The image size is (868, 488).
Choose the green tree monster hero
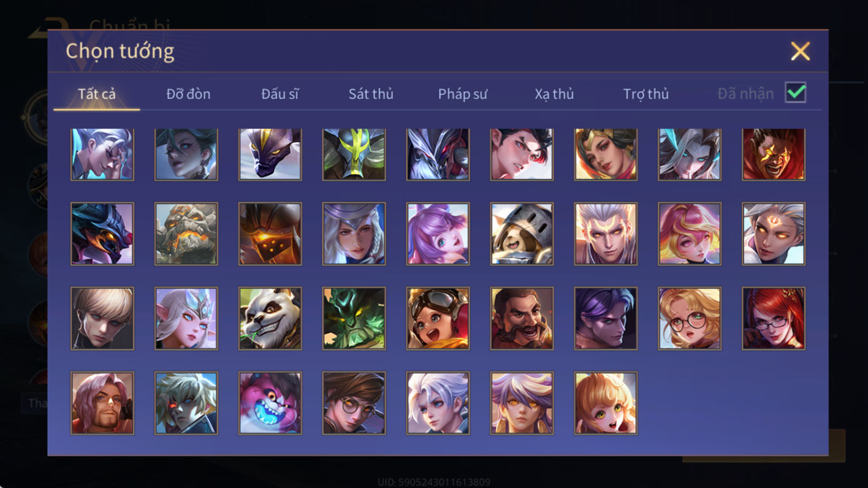(354, 318)
